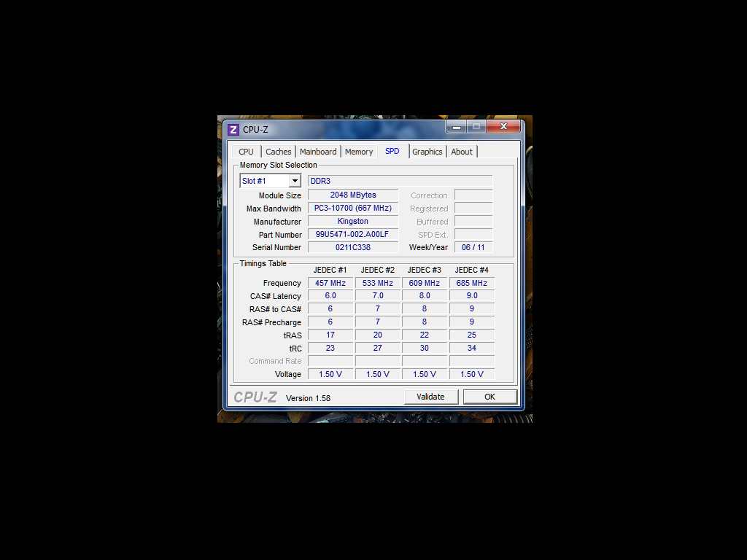Click the PC3-10700 (667 MHz) bandwidth value
Screen dimensions: 747x560
click(353, 208)
